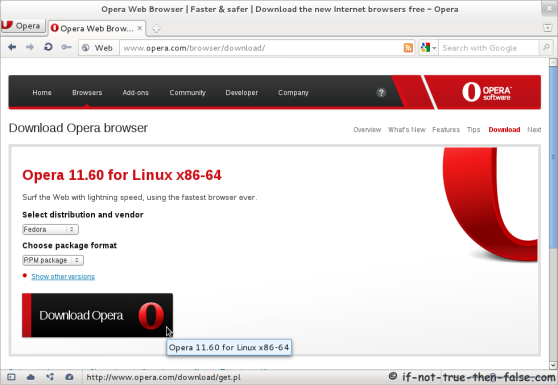This screenshot has height=385, width=558.
Task: Reload the page with the refresh icon
Action: (x=48, y=47)
